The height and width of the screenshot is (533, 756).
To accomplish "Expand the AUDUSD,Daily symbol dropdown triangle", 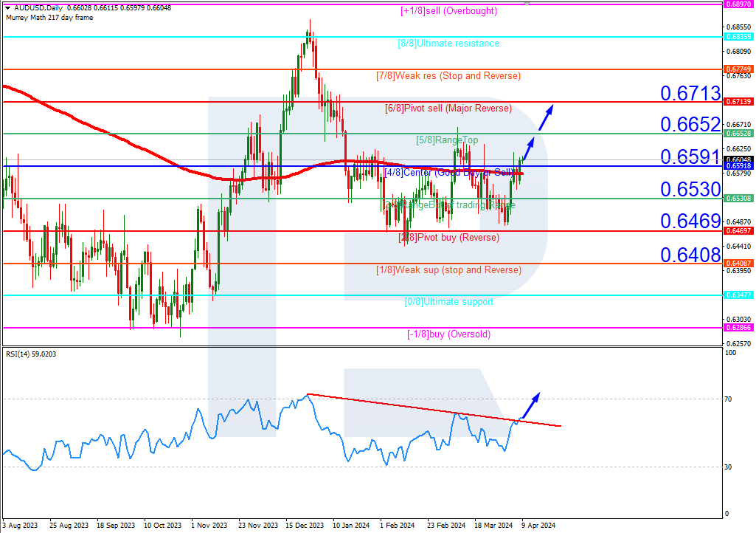I will [x=6, y=6].
